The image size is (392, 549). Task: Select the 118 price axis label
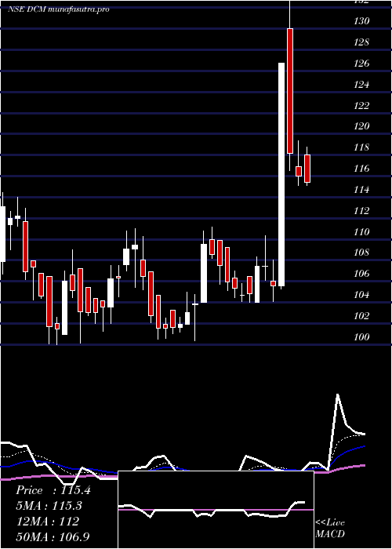[x=361, y=147]
